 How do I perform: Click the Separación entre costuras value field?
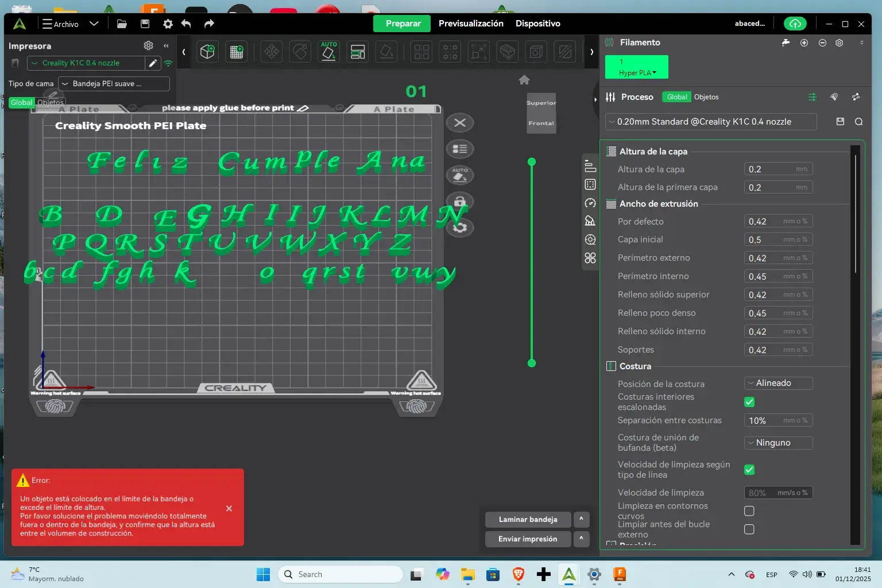[779, 420]
